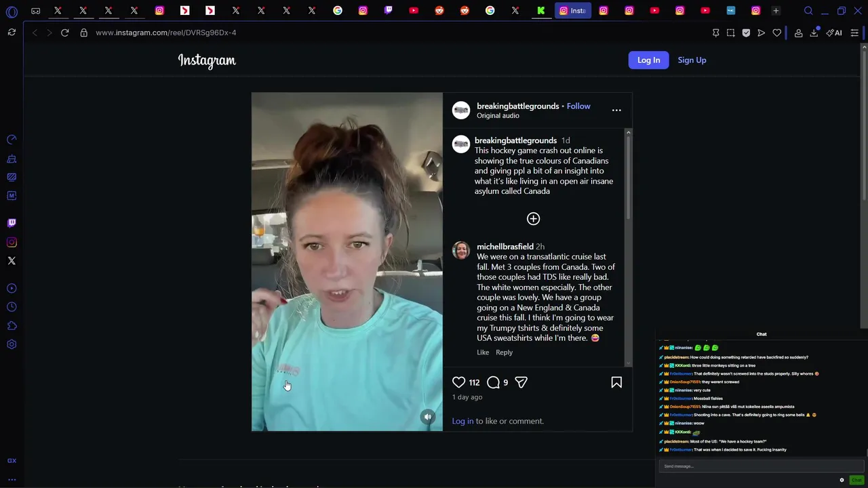Reload the Instagram page
Viewport: 868px width, 488px height.
[65, 33]
